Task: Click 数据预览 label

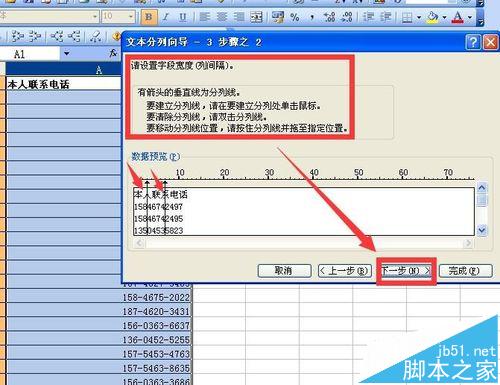Action: click(x=156, y=156)
